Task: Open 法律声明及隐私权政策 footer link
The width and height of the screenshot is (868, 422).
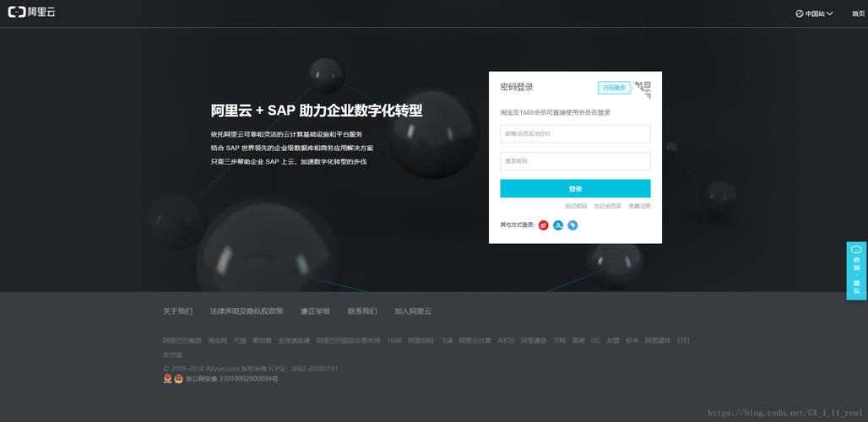Action: coord(247,311)
